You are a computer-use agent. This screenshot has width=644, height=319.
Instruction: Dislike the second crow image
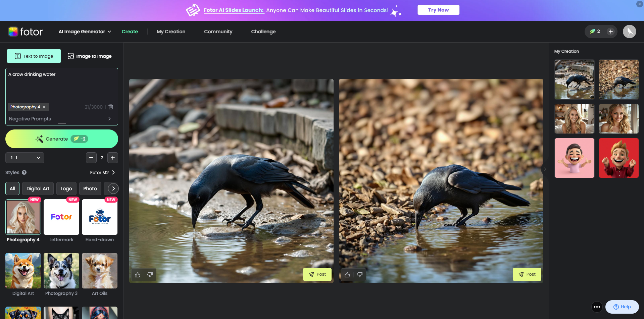pyautogui.click(x=360, y=275)
